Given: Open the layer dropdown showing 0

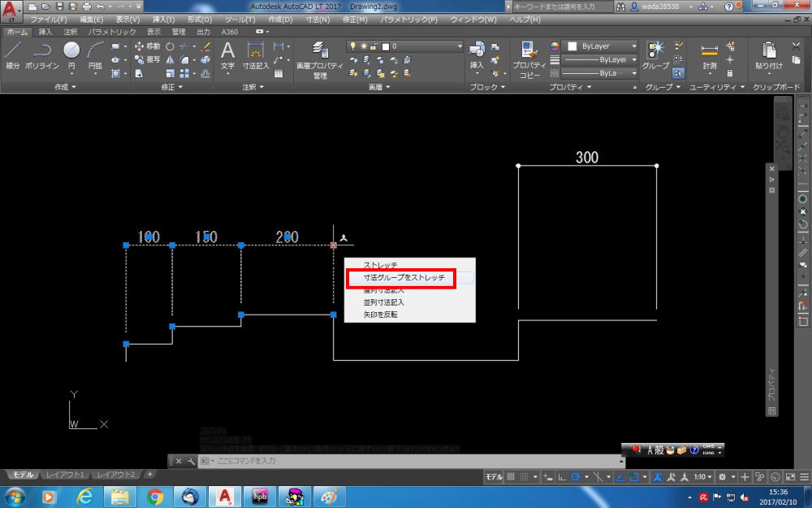Looking at the screenshot, I should click(x=404, y=46).
